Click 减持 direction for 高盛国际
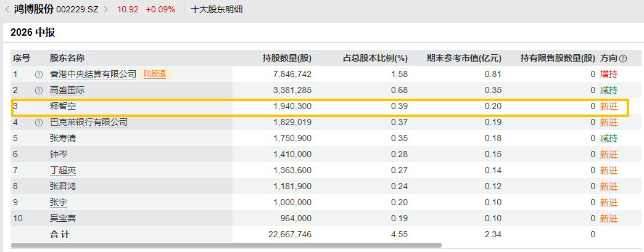 (609, 91)
